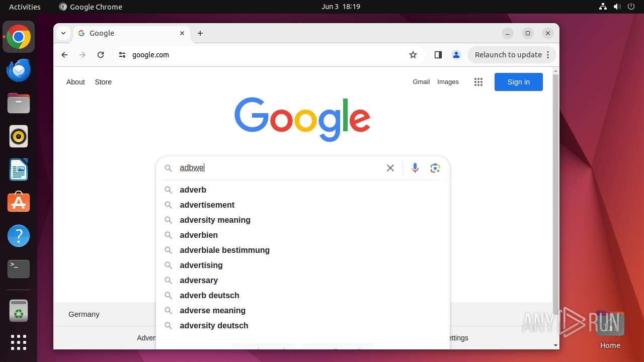Open Chrome menu three dots
This screenshot has height=362, width=644.
[x=548, y=55]
